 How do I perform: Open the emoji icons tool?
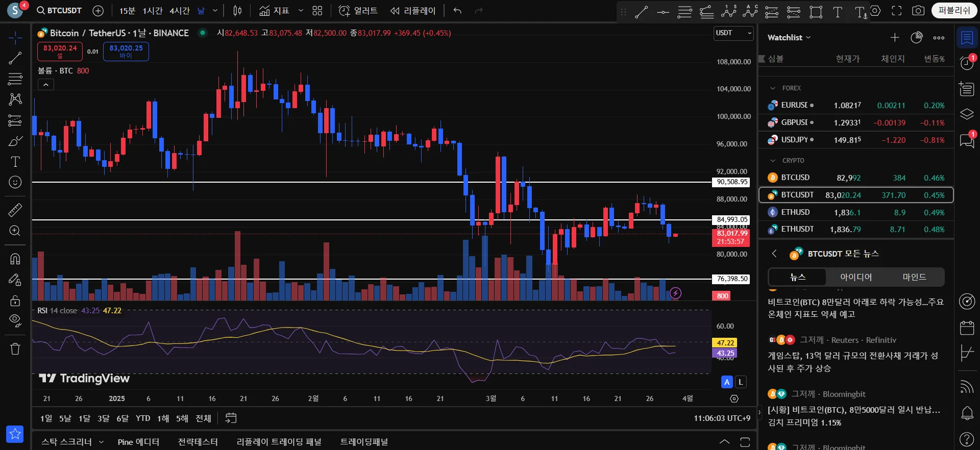(15, 182)
